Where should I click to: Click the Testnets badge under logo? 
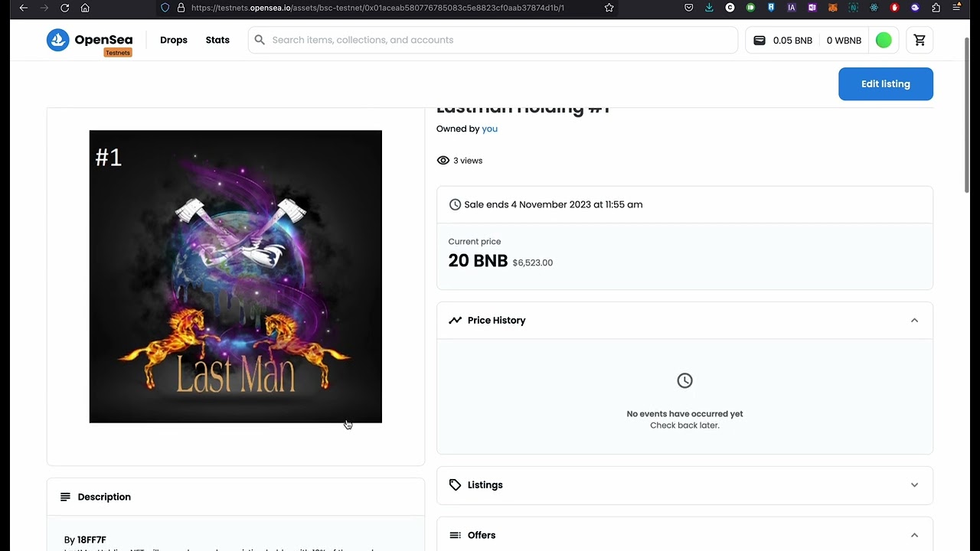[118, 53]
